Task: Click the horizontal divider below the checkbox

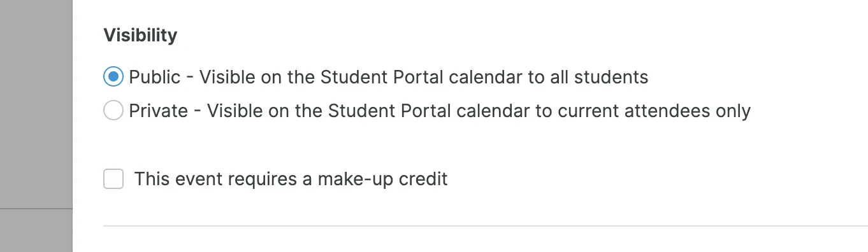Action: (486, 225)
